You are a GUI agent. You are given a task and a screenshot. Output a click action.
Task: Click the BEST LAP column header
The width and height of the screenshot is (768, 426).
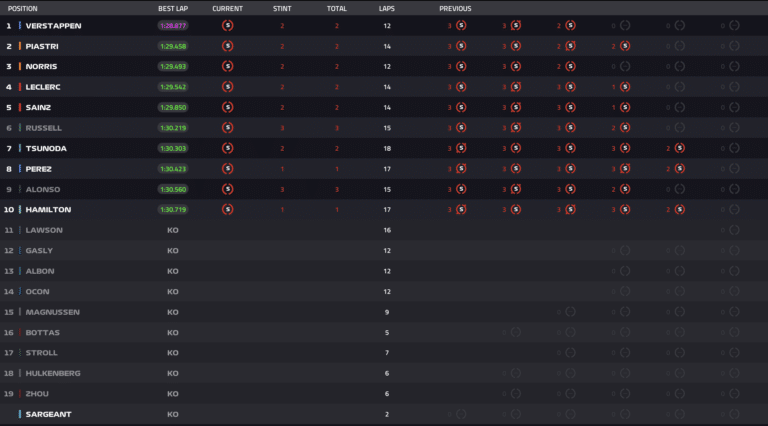pos(173,8)
